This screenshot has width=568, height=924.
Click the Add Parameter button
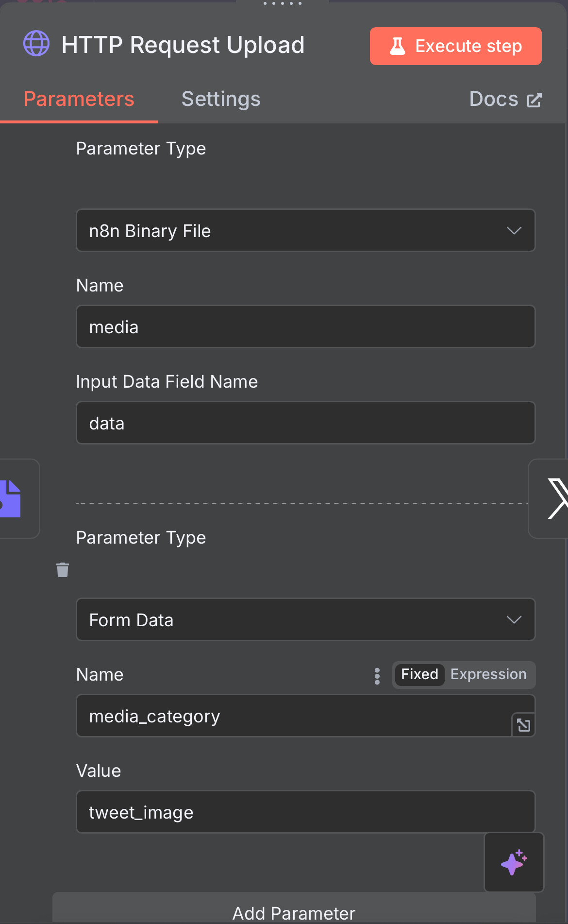(x=294, y=909)
